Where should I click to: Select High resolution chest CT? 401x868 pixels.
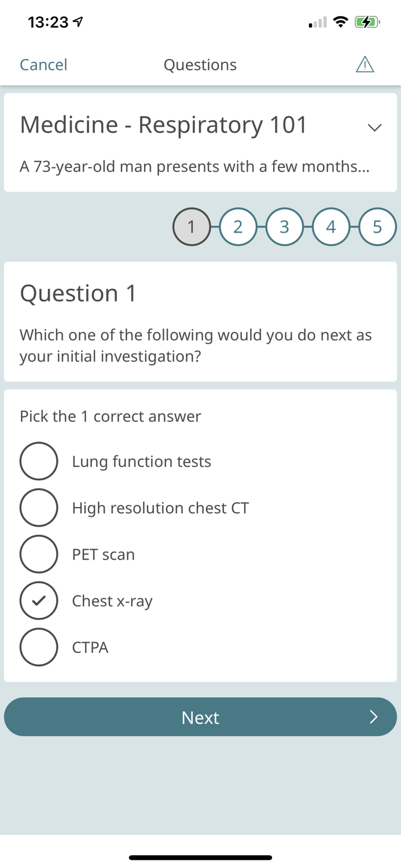point(39,507)
